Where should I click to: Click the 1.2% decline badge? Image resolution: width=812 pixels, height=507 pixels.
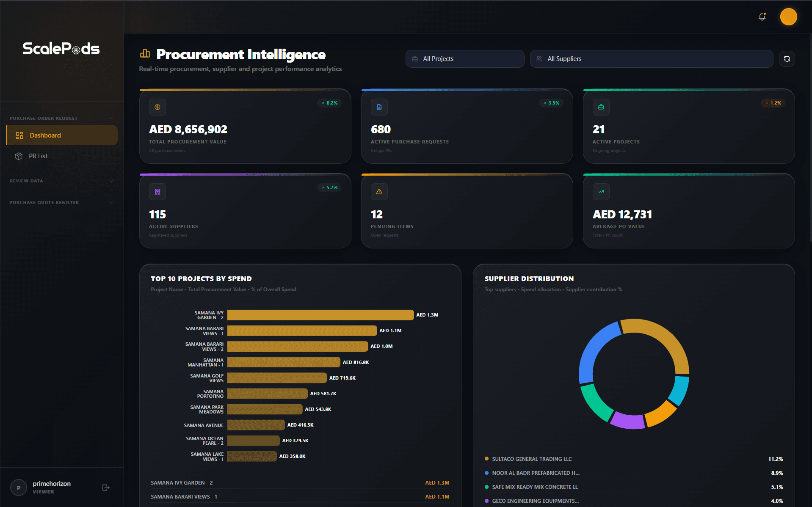pos(773,103)
